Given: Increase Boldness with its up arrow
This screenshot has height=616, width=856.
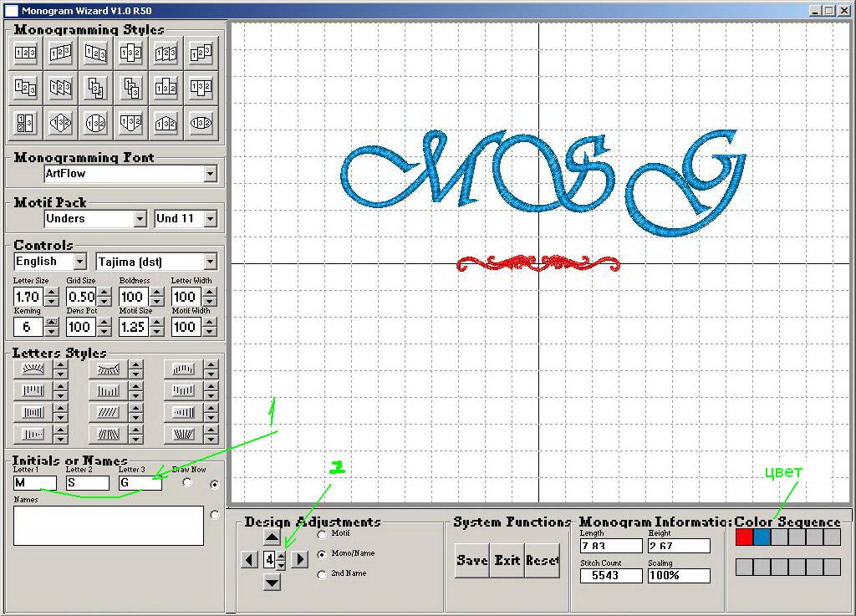Looking at the screenshot, I should [157, 293].
